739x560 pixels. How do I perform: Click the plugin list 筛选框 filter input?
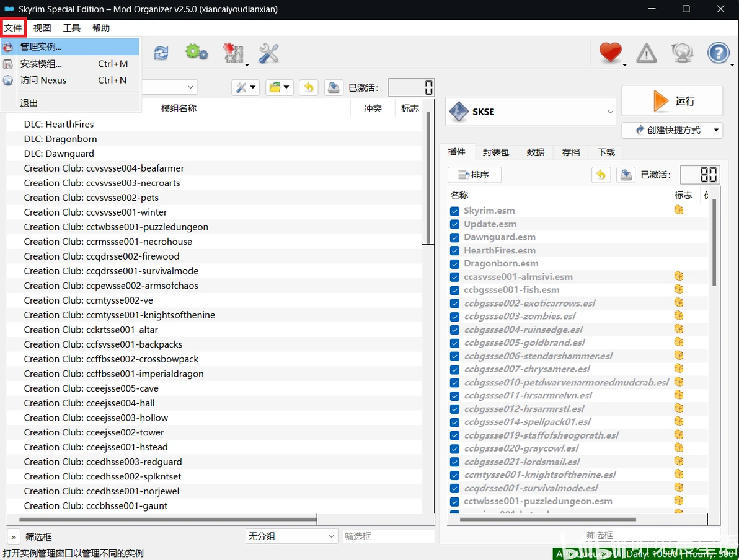click(x=652, y=535)
